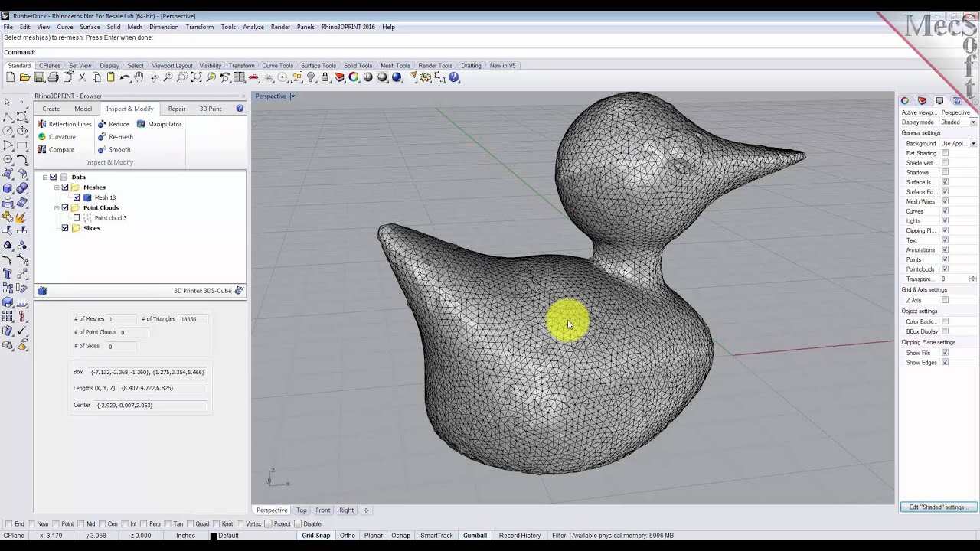The width and height of the screenshot is (980, 551).
Task: Toggle Gumball in status bar
Action: tap(475, 536)
